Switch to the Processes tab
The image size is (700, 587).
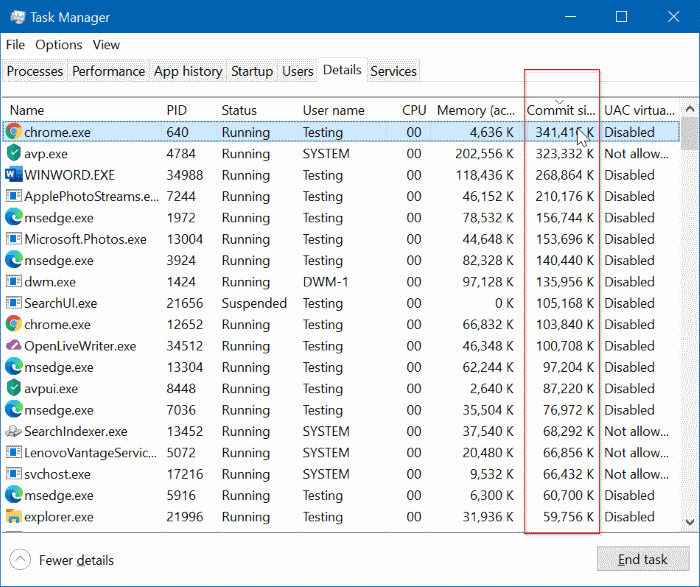pyautogui.click(x=35, y=71)
